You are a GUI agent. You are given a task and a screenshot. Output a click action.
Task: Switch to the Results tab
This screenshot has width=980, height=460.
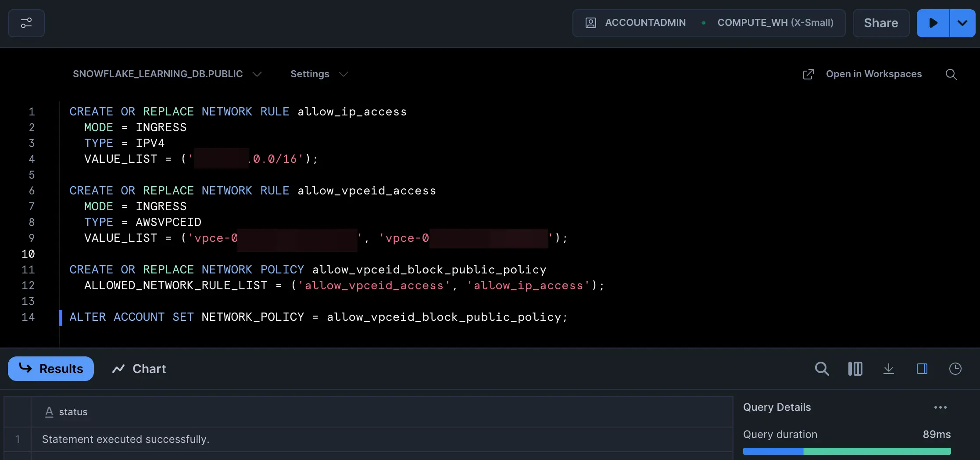[51, 369]
